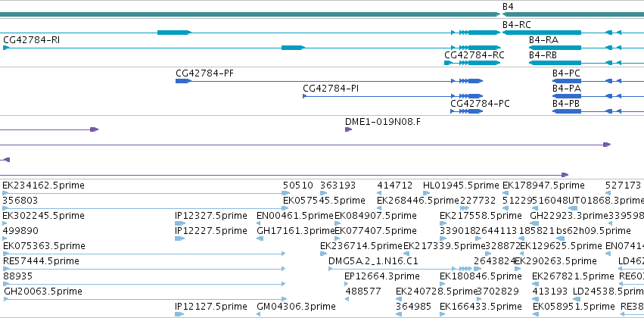Open the CG42784-PI protein label
This screenshot has height=318, width=644.
[331, 89]
